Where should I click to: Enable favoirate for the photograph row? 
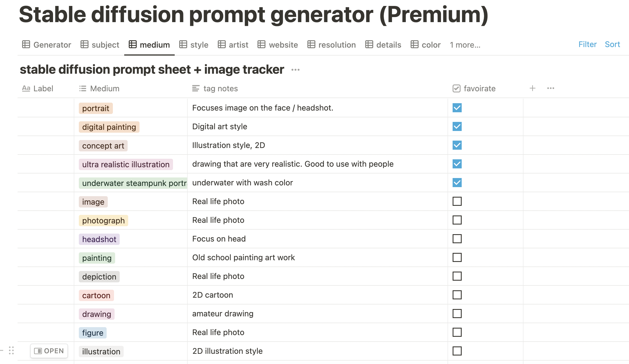click(x=457, y=220)
